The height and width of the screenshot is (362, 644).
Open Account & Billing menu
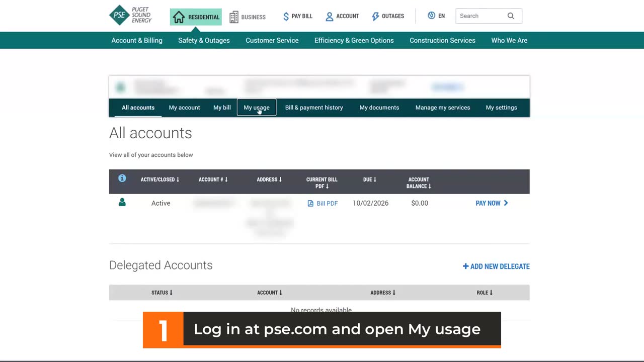click(137, 40)
